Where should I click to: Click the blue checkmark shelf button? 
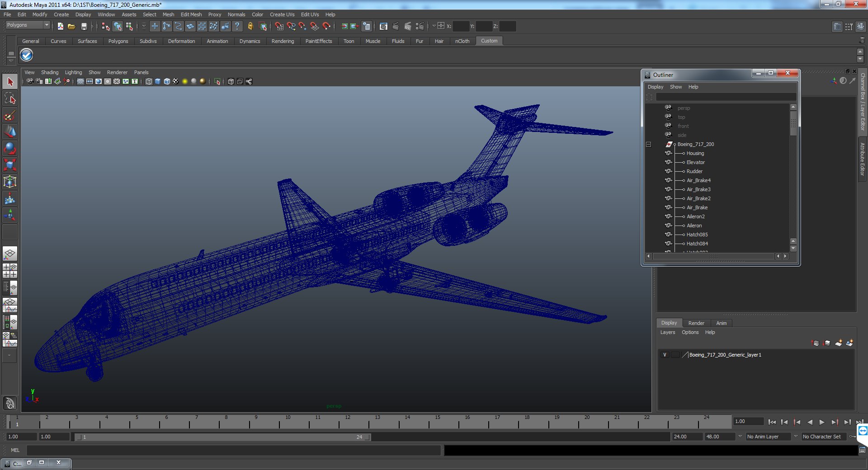[x=27, y=55]
